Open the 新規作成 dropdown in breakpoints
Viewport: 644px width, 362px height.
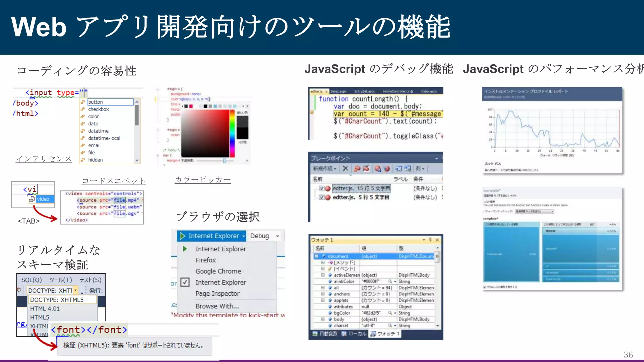point(325,169)
